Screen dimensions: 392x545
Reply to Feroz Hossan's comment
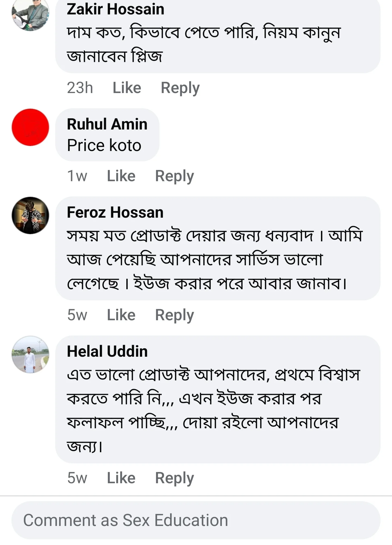(174, 315)
